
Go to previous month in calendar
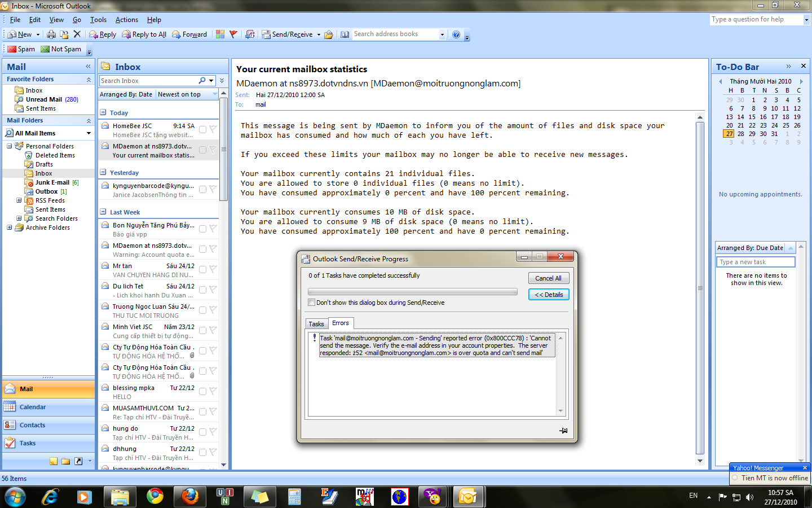721,81
